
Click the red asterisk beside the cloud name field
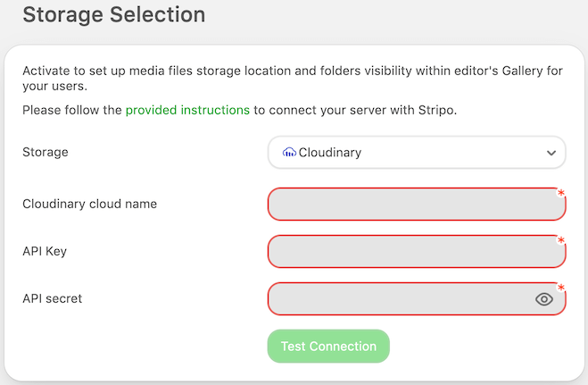561,194
